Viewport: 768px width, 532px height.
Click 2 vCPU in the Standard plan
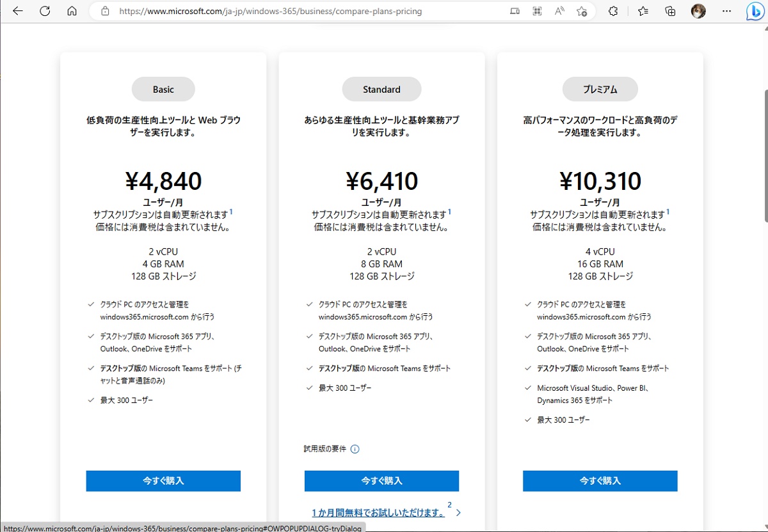pyautogui.click(x=381, y=252)
